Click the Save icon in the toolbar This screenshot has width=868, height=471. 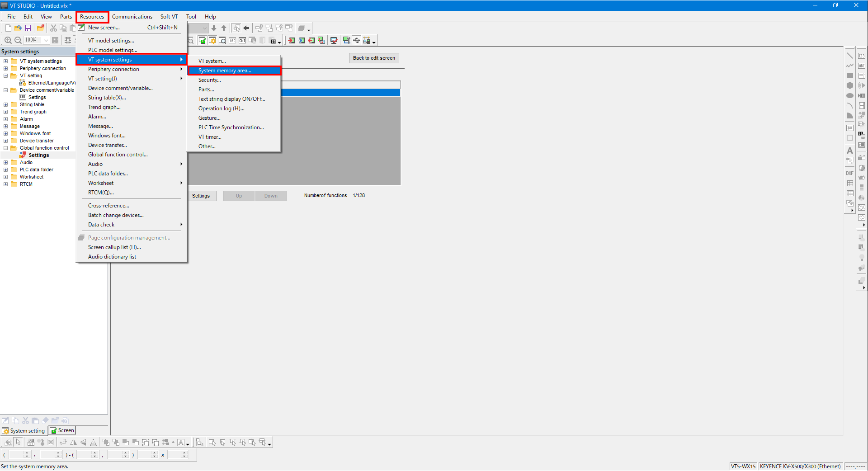(x=28, y=28)
